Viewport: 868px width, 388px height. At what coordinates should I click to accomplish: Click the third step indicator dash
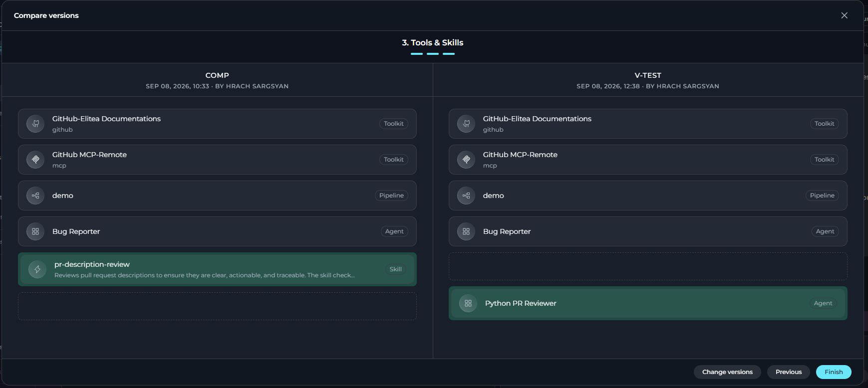coord(449,54)
